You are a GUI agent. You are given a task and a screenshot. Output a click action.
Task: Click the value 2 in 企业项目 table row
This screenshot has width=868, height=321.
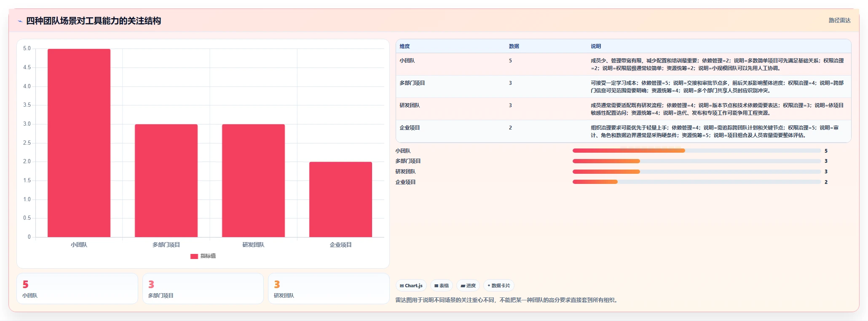tap(510, 128)
